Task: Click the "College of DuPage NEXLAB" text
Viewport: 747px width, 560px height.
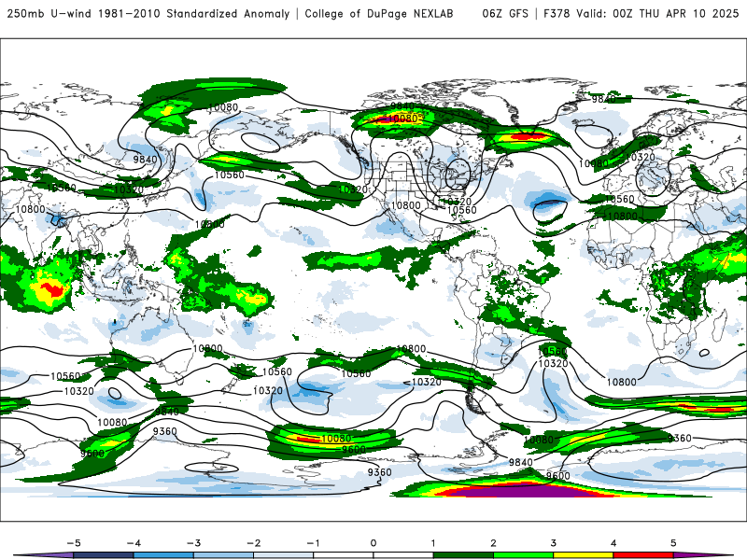Action: coord(379,13)
